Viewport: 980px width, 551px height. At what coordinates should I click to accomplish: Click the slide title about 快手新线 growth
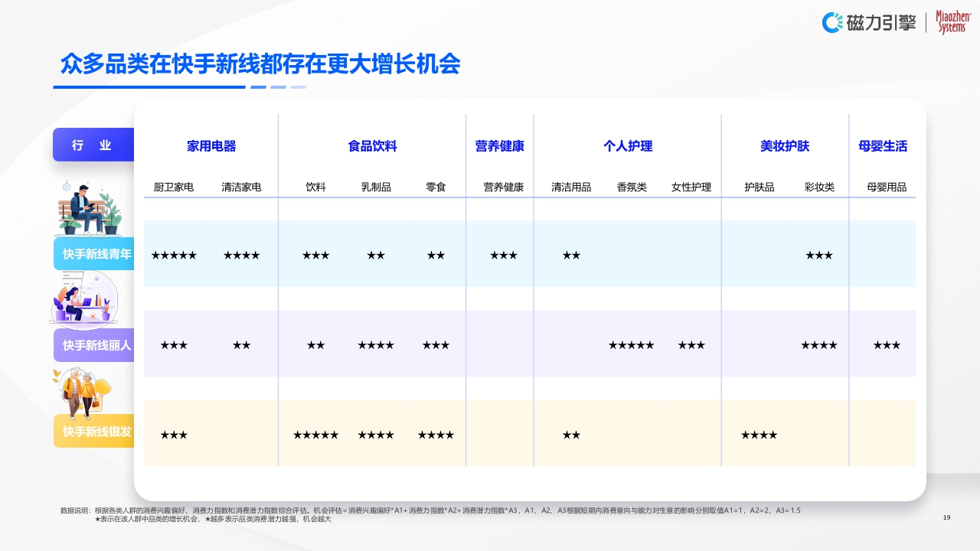click(x=260, y=66)
